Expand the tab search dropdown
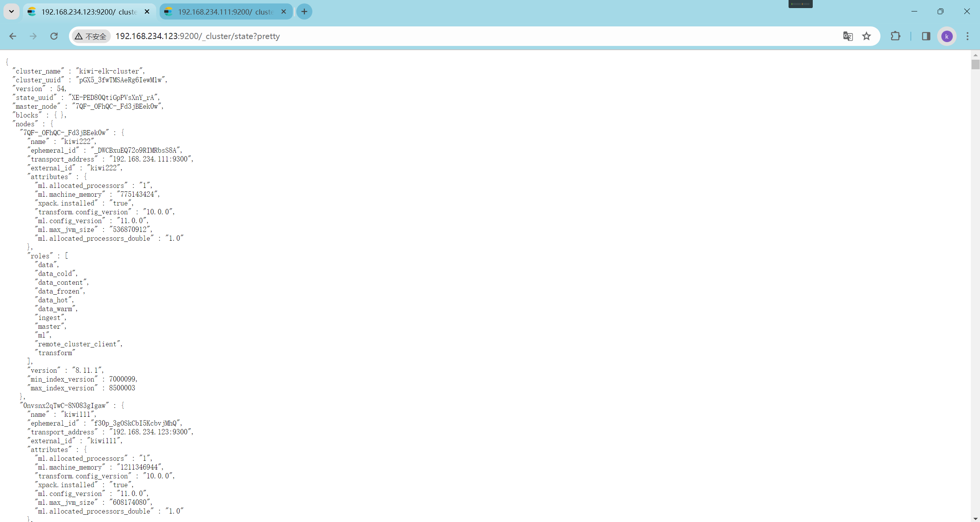 pos(11,11)
